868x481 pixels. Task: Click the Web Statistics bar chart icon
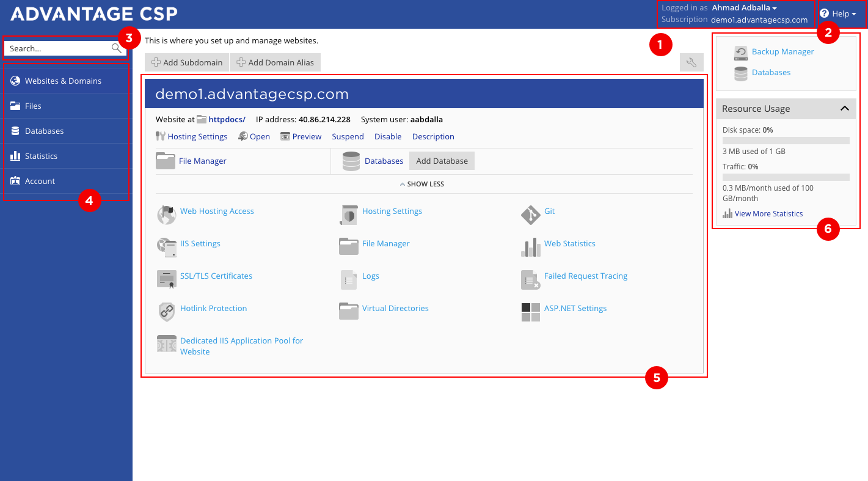530,247
